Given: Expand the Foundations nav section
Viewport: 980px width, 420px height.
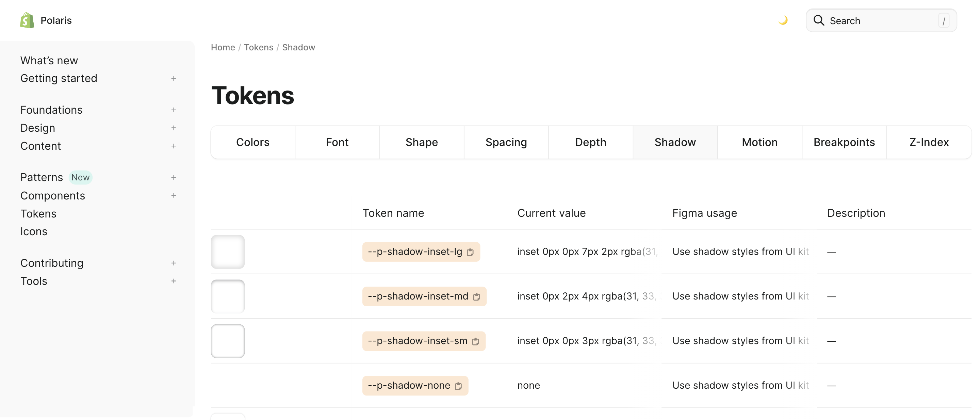Looking at the screenshot, I should point(174,110).
